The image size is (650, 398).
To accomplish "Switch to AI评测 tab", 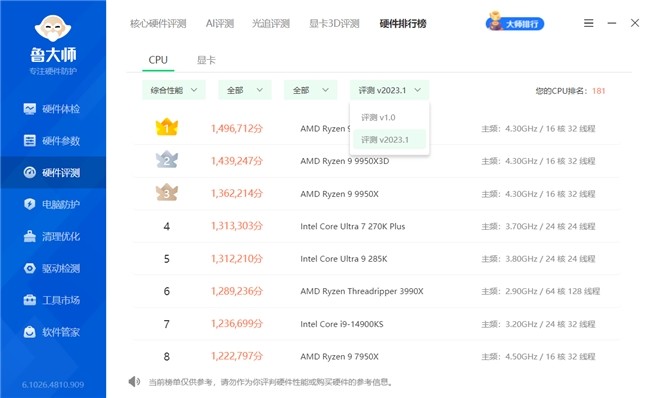I will pos(220,24).
